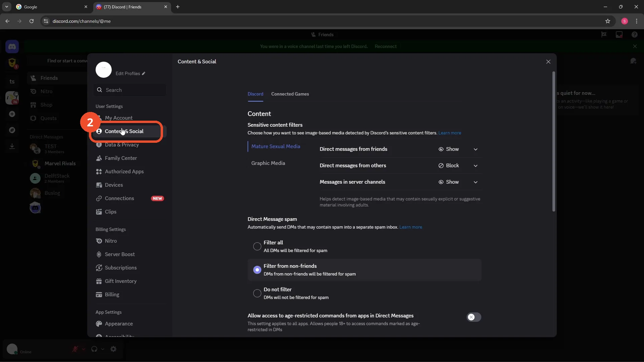Open Data & Privacy settings
The width and height of the screenshot is (644, 362).
129,145
